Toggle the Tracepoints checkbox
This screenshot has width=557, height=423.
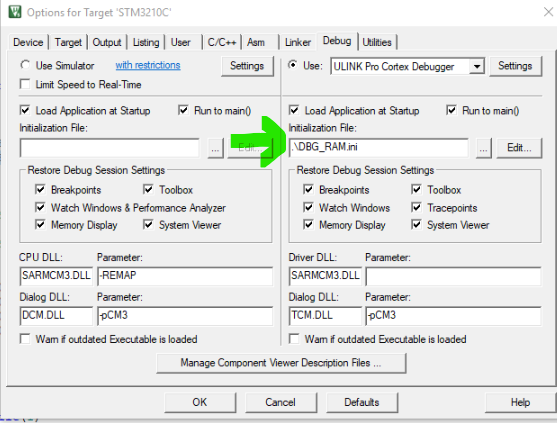point(416,207)
